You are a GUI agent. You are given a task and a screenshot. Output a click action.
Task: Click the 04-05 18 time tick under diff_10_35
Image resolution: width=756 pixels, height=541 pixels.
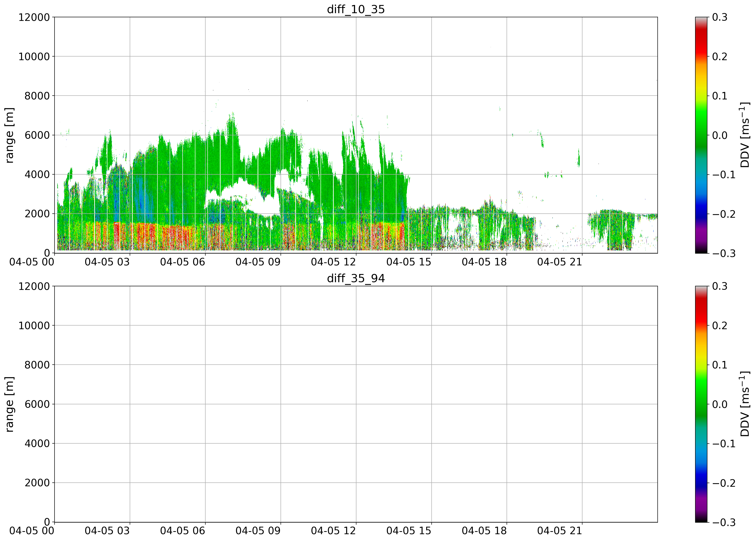click(x=484, y=262)
